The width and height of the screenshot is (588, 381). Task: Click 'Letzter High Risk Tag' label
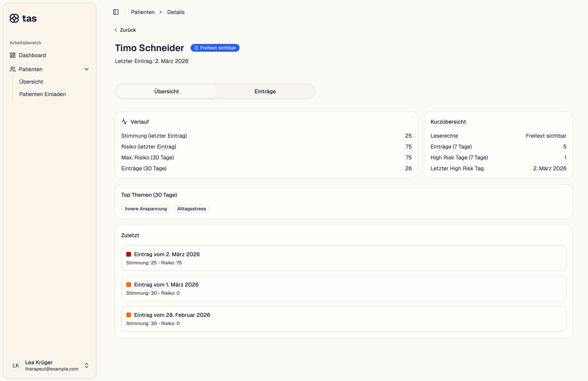[x=457, y=168]
